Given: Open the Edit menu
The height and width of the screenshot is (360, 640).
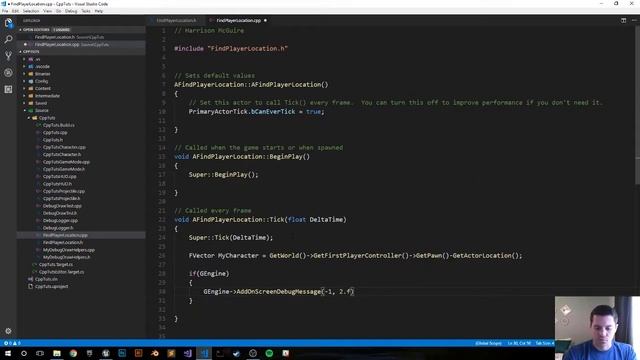Looking at the screenshot, I should point(16,11).
